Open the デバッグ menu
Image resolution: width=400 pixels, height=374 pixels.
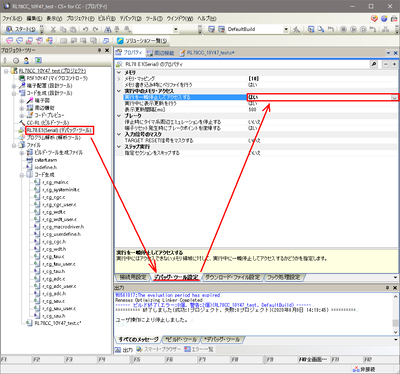point(131,18)
